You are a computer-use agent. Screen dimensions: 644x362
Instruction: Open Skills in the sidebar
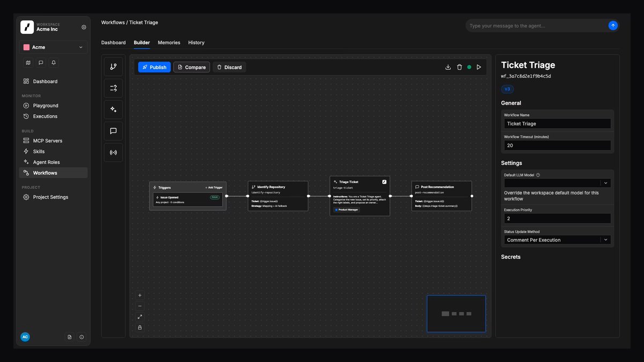(54, 151)
